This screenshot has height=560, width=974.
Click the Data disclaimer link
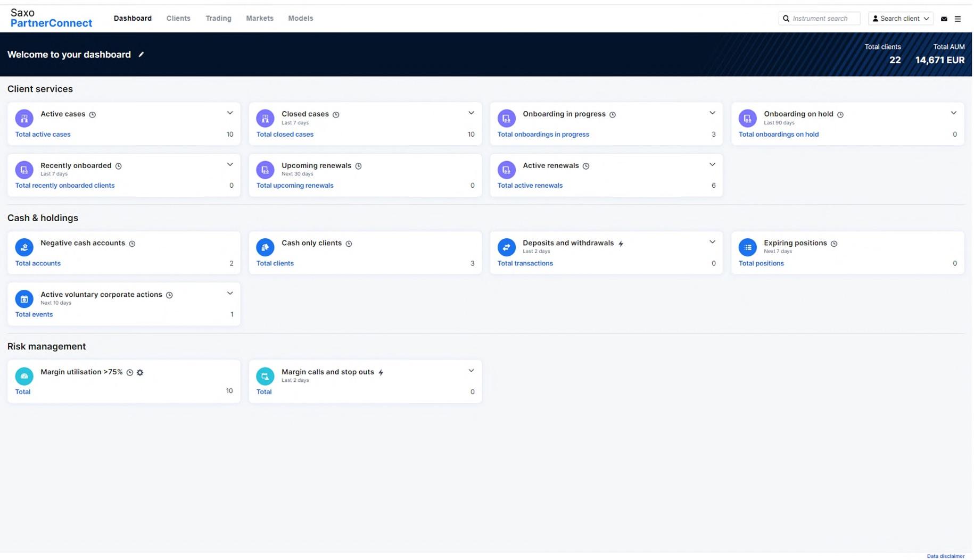pyautogui.click(x=946, y=556)
